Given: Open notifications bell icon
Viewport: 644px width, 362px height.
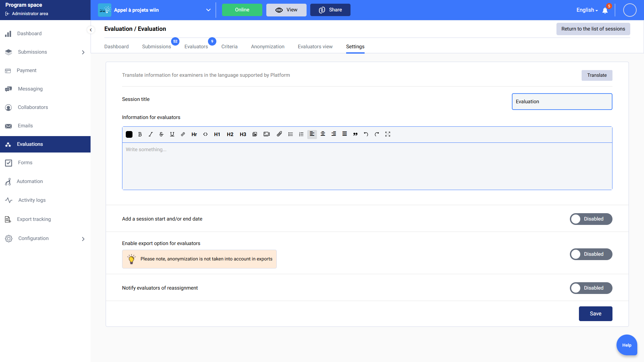Looking at the screenshot, I should pyautogui.click(x=605, y=10).
